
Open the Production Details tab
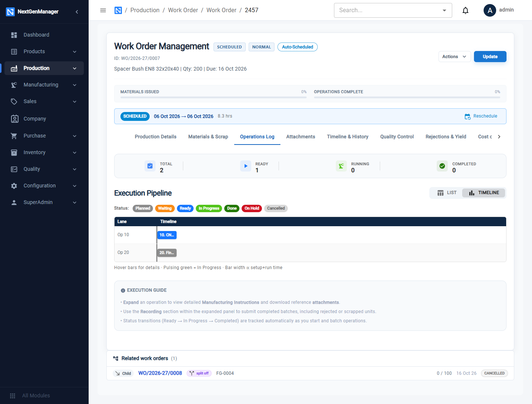click(156, 137)
